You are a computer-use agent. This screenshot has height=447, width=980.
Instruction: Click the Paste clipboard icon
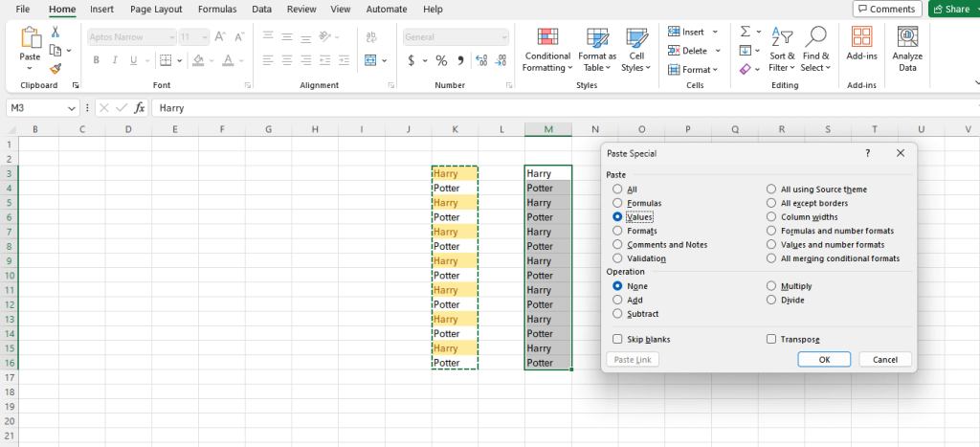(x=30, y=38)
